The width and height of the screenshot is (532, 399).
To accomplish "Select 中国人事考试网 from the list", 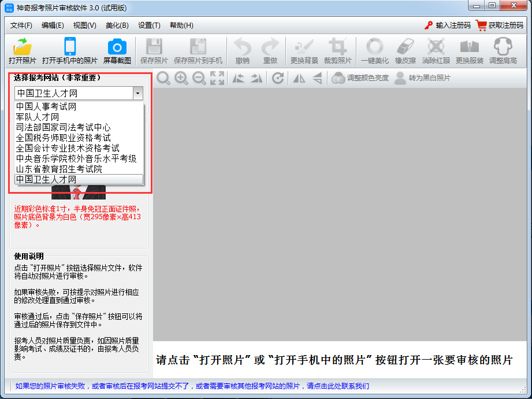I will click(x=79, y=106).
